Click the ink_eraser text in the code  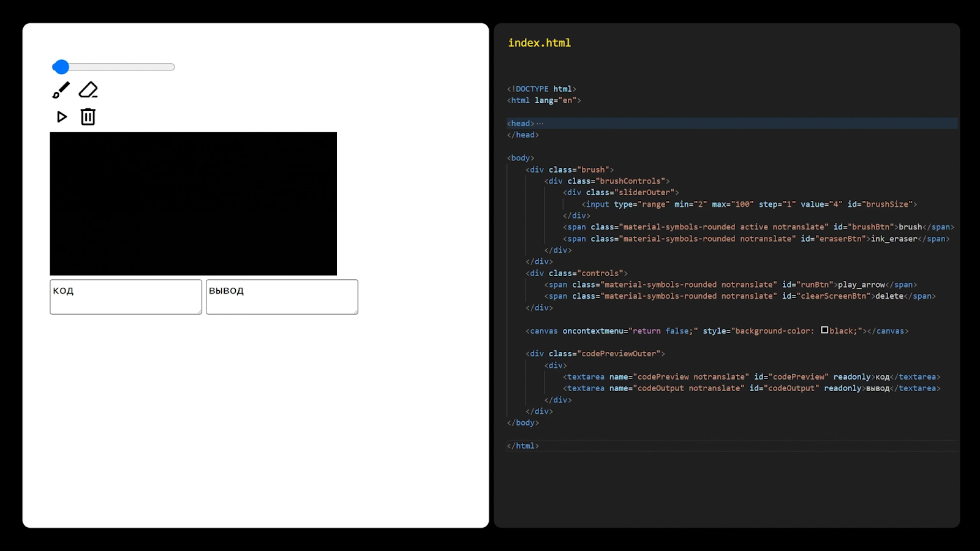894,239
